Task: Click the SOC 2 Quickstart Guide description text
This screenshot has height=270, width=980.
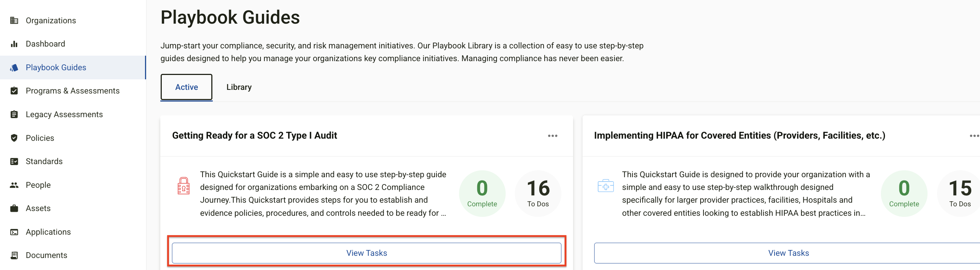Action: coord(324,194)
